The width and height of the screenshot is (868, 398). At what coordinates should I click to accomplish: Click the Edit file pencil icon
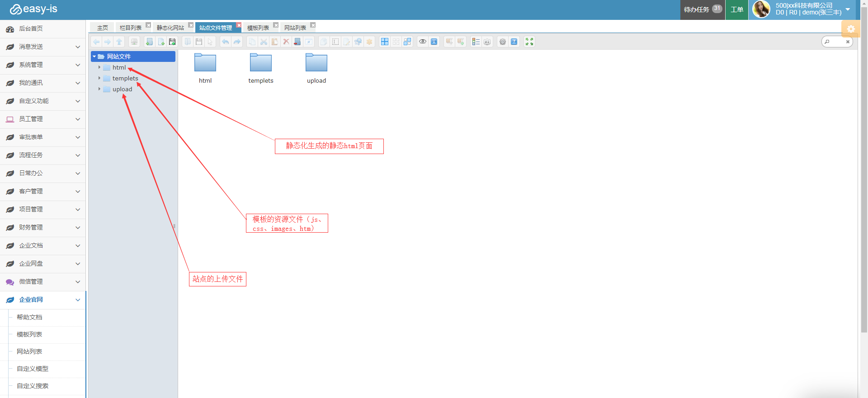(x=347, y=42)
